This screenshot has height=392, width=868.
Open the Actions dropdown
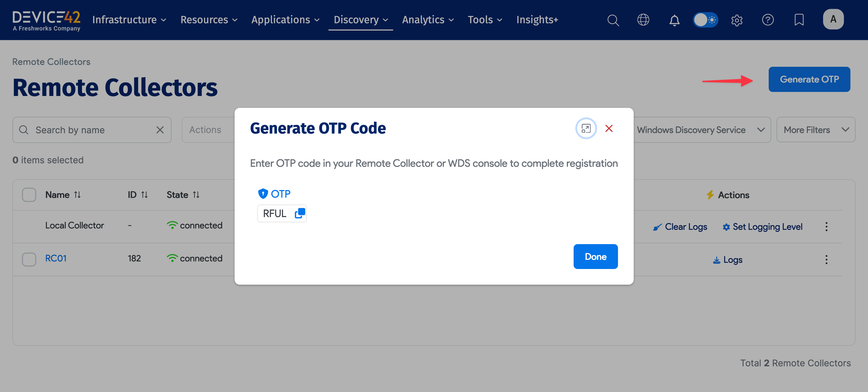point(206,130)
